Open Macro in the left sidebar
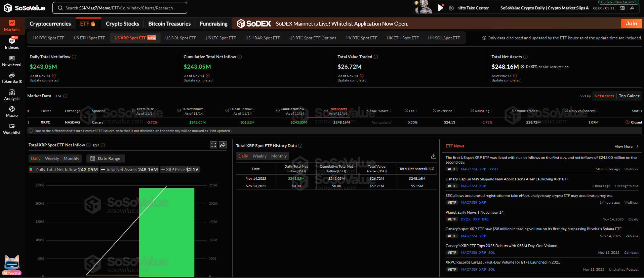Screen dimensions: 644x278 pos(12,112)
